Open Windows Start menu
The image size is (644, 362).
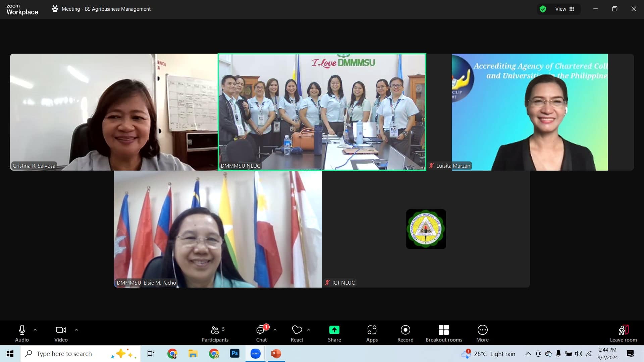tap(10, 354)
